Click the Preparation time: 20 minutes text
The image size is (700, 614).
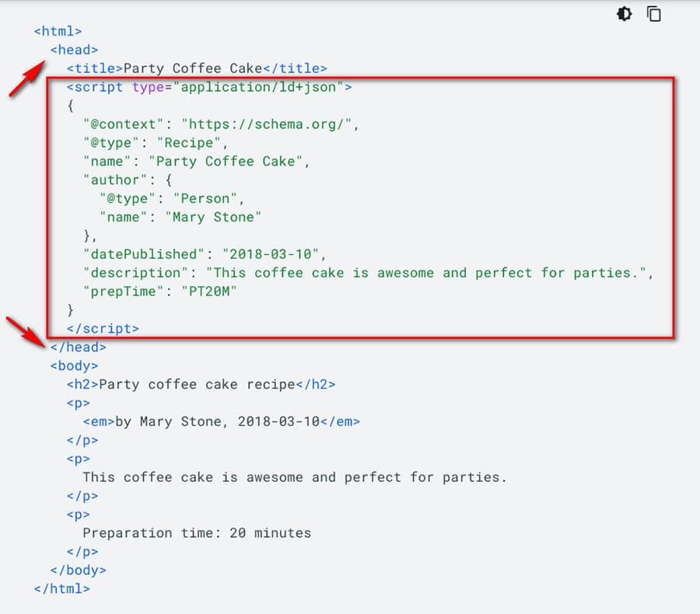[x=197, y=533]
